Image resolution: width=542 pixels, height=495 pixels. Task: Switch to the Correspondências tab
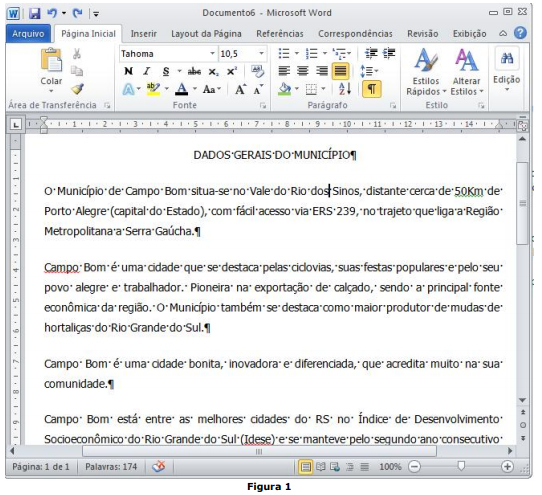click(355, 34)
